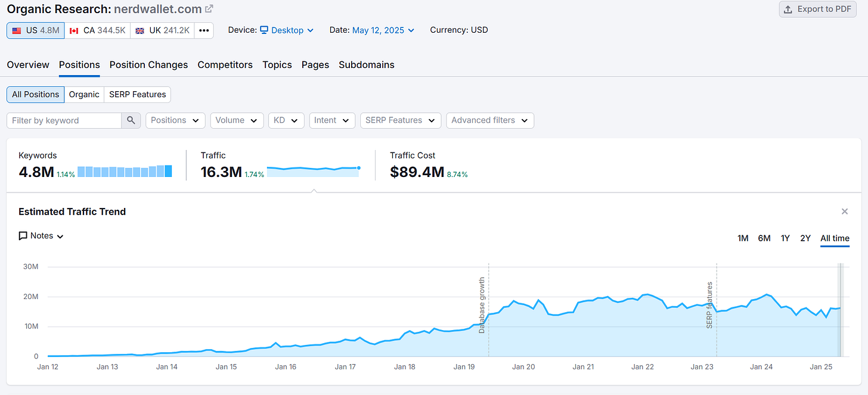Go to the Positions tab

tap(79, 65)
